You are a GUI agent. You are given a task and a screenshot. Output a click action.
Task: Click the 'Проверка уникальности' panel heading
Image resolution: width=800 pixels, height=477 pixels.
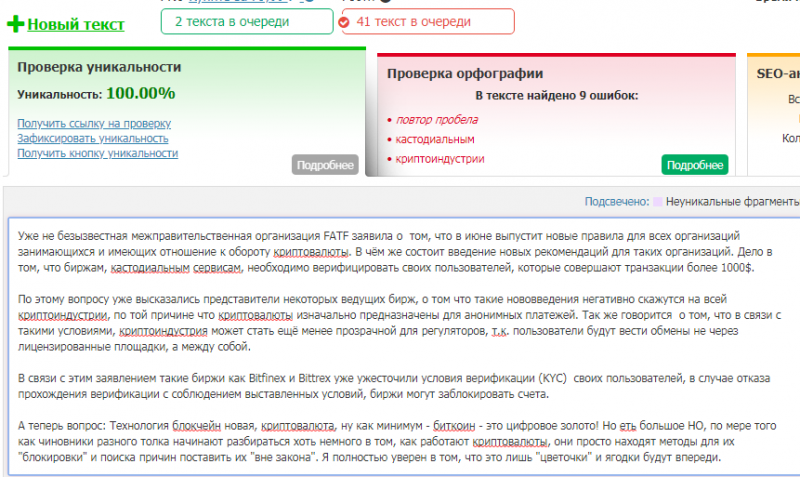click(x=99, y=67)
